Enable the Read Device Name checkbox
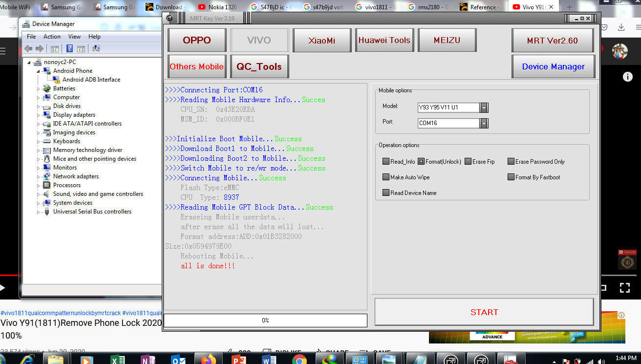The height and width of the screenshot is (364, 641). (x=386, y=193)
